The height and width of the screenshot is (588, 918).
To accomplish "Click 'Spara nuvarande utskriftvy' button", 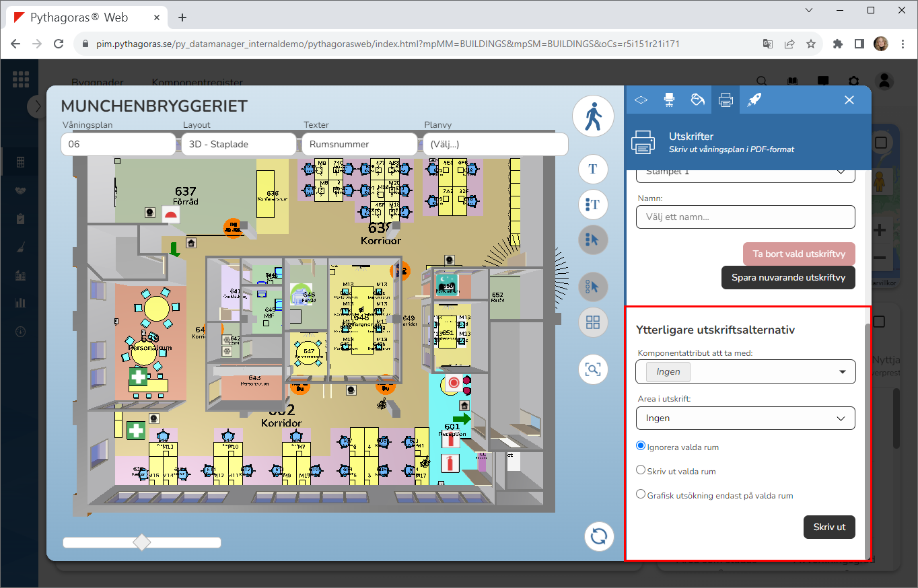I will tap(787, 277).
